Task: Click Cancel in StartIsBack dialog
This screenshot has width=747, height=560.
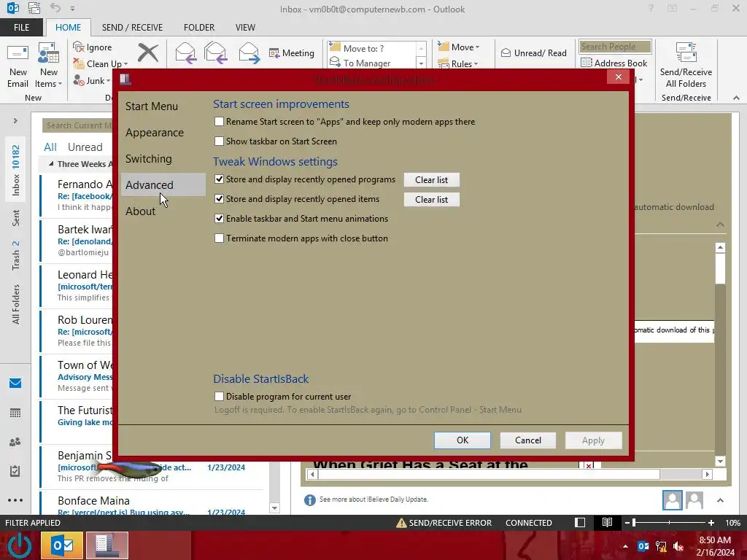Action: (528, 440)
